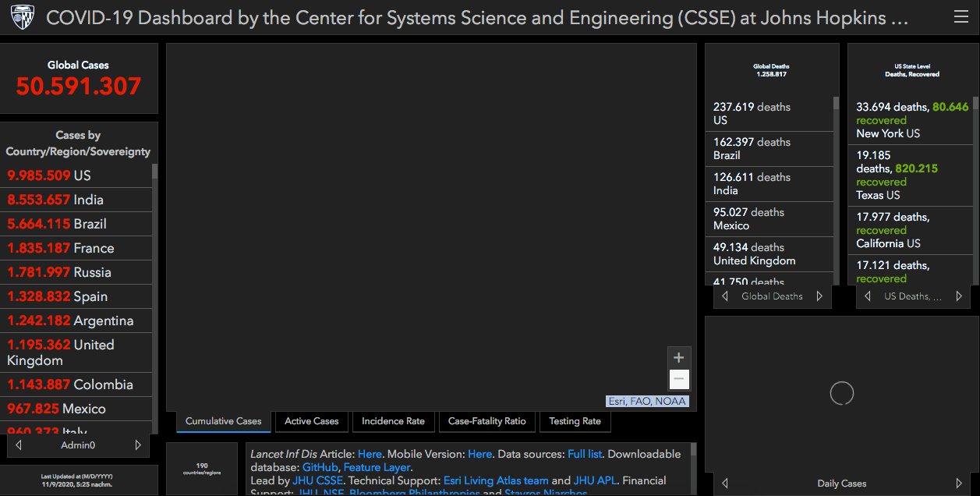This screenshot has width=980, height=496.
Task: Click the Daily Cases panel label
Action: click(842, 484)
